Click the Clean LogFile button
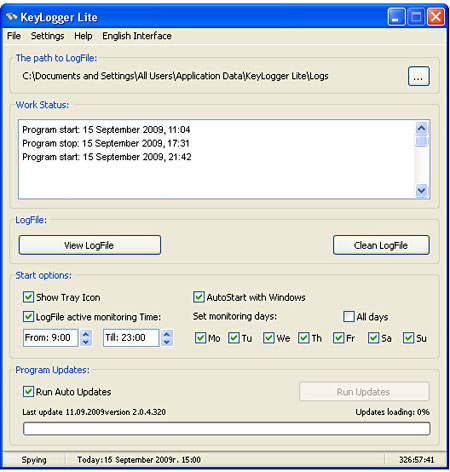 [381, 245]
